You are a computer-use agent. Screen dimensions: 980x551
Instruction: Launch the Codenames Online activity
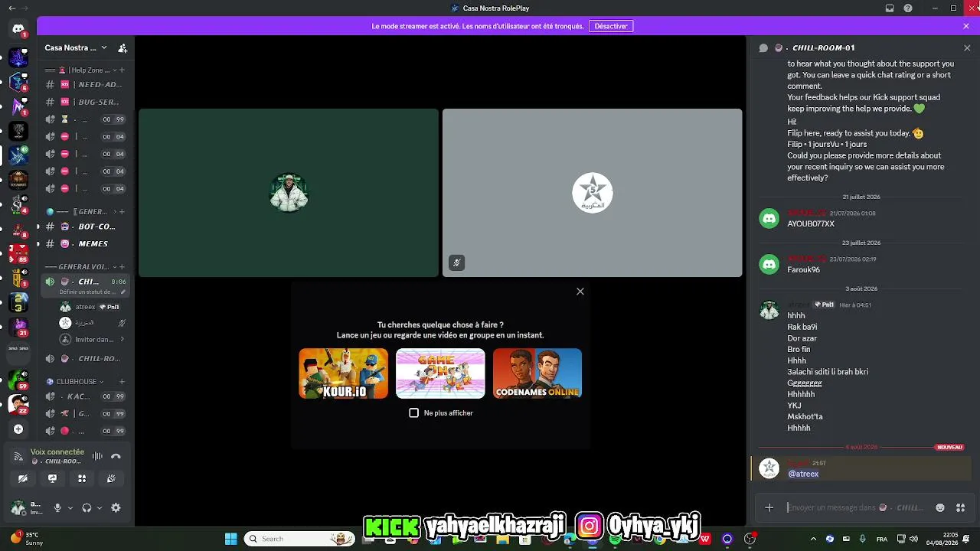(x=537, y=373)
